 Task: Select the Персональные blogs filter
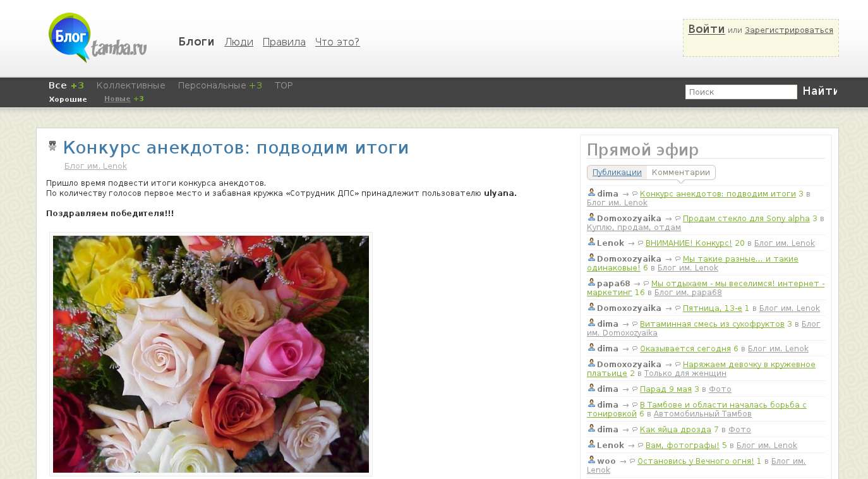212,85
